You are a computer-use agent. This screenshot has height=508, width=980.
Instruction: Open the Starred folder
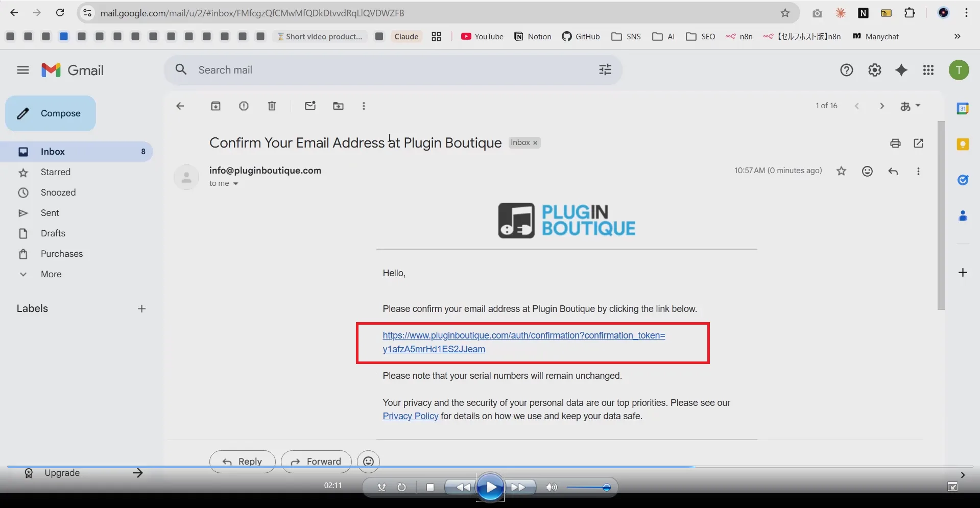tap(56, 172)
